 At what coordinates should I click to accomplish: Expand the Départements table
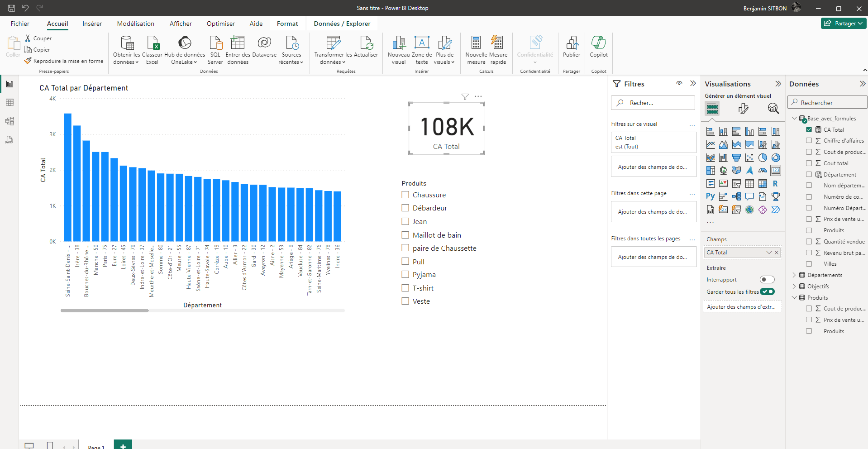click(x=794, y=275)
